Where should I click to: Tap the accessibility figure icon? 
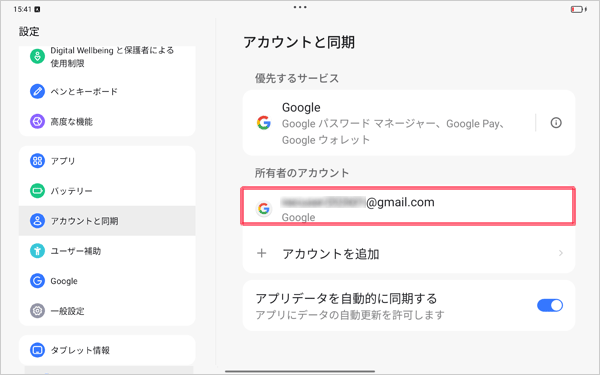(x=37, y=251)
